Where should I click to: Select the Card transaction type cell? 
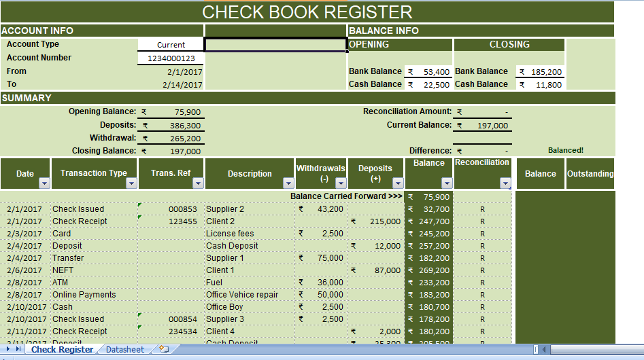(x=94, y=233)
